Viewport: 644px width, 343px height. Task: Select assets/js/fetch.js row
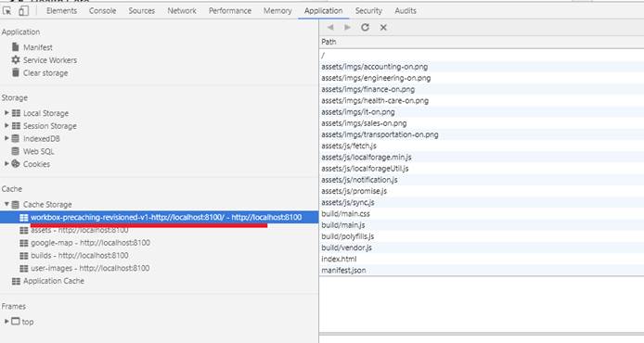(x=482, y=146)
